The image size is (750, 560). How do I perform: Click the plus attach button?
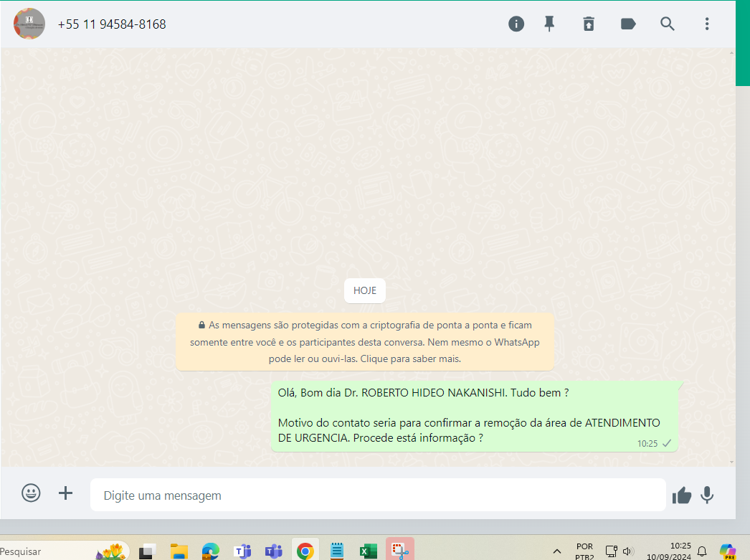(x=65, y=493)
